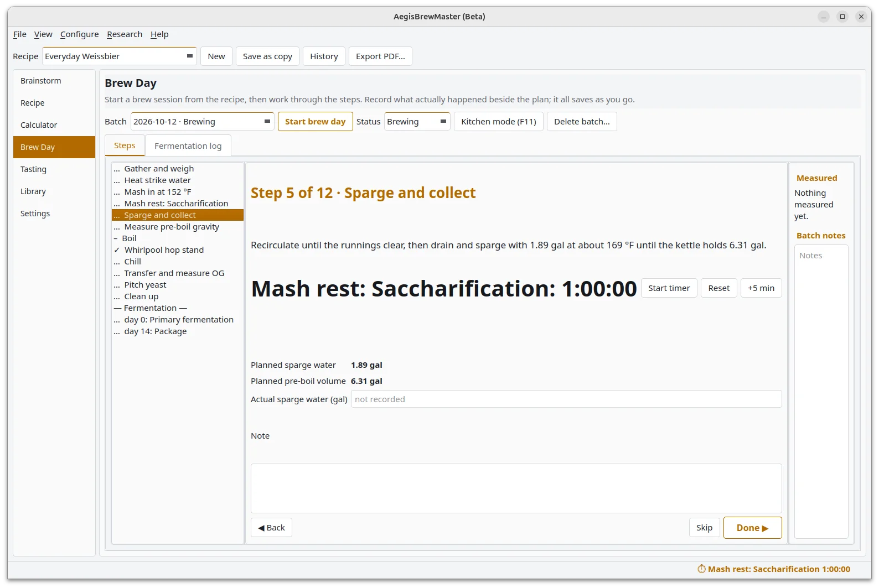Mark the step as Done

click(752, 528)
